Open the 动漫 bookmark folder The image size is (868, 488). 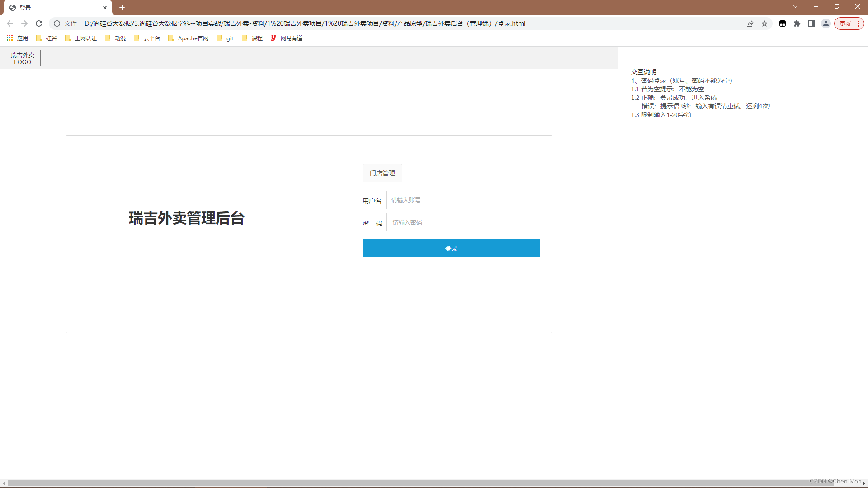pyautogui.click(x=115, y=38)
